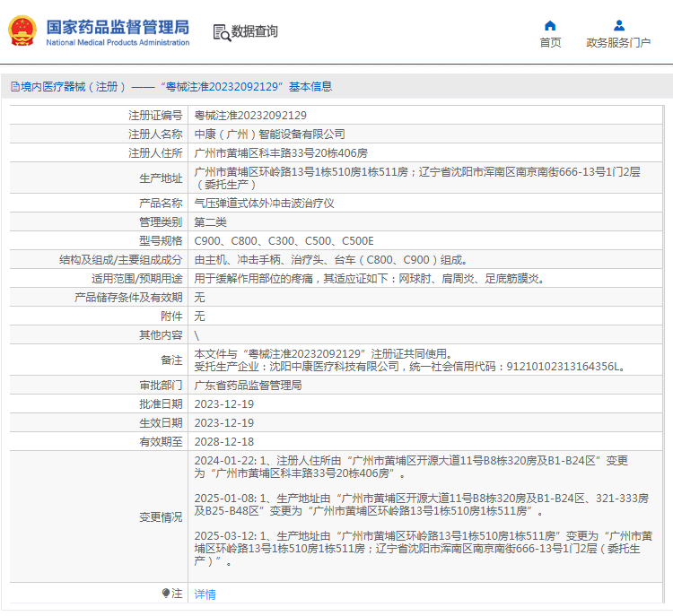Select 气压弹道式体外冲击波治疗仪 product name
The height and width of the screenshot is (616, 673).
point(264,204)
